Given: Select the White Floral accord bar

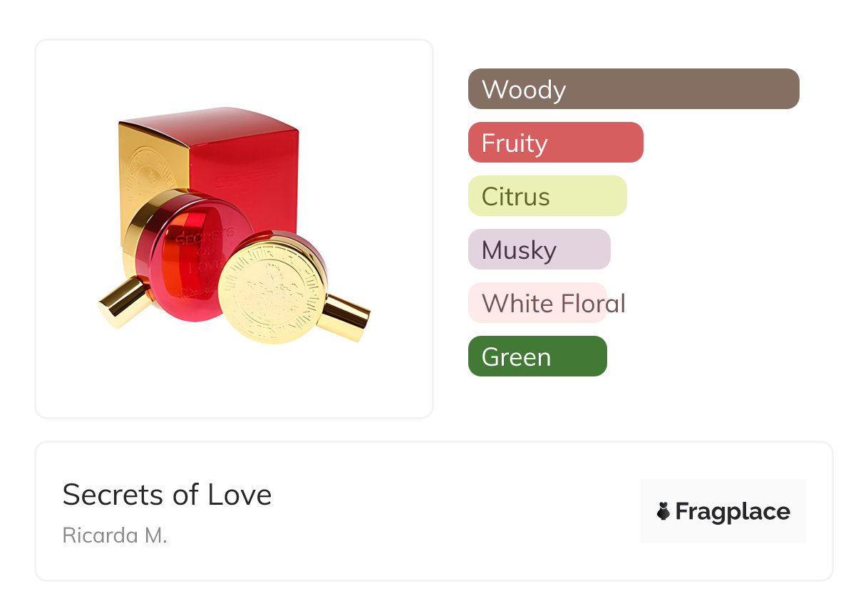Looking at the screenshot, I should 537,303.
